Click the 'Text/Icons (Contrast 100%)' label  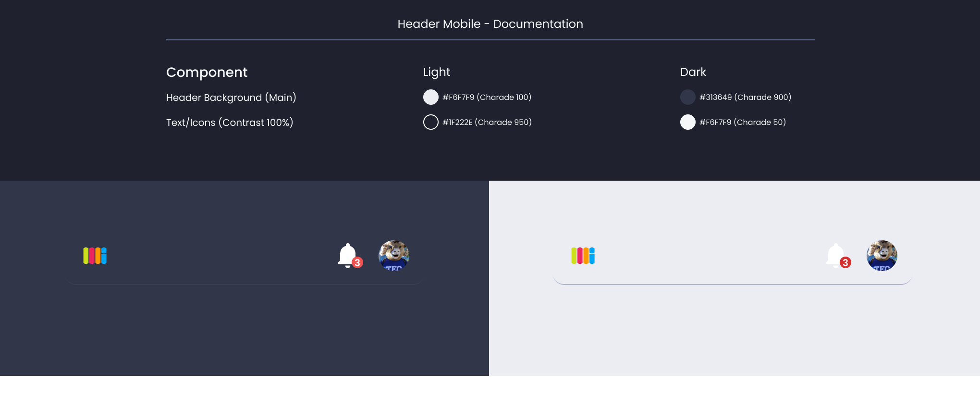(230, 123)
